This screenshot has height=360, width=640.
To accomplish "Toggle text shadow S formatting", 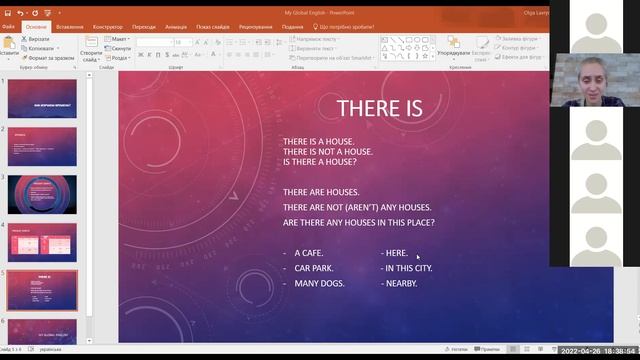I will tap(167, 55).
